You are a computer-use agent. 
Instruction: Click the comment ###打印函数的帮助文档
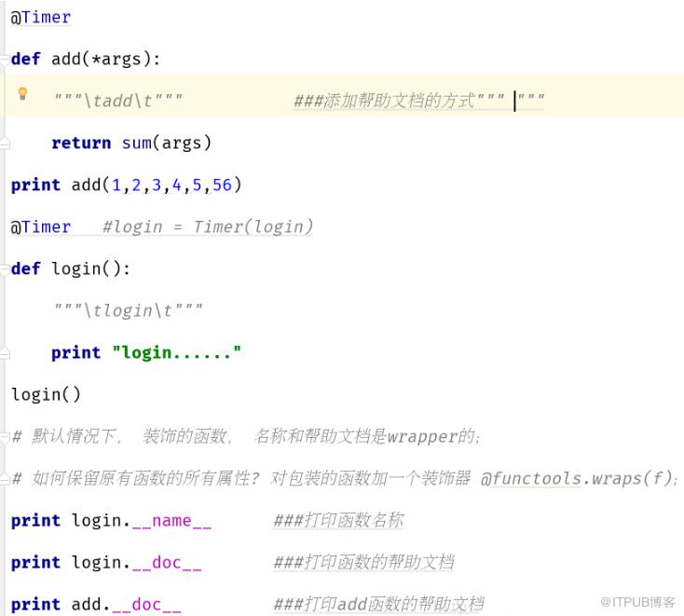point(363,562)
